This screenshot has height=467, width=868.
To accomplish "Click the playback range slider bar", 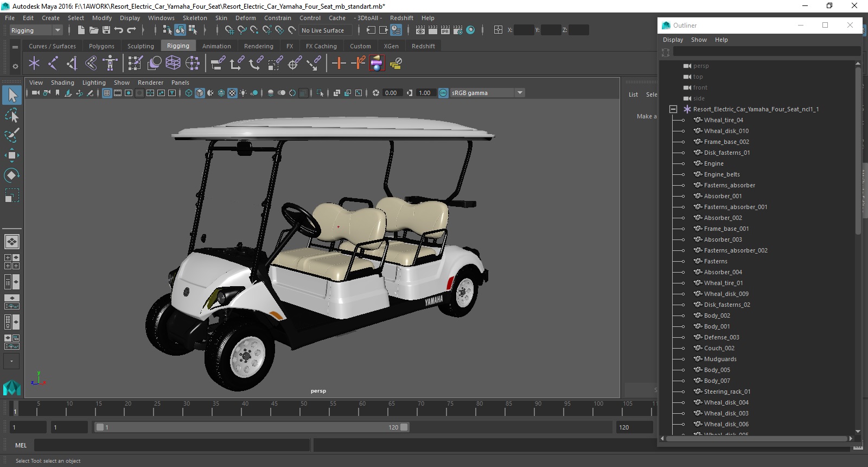I will 252,427.
